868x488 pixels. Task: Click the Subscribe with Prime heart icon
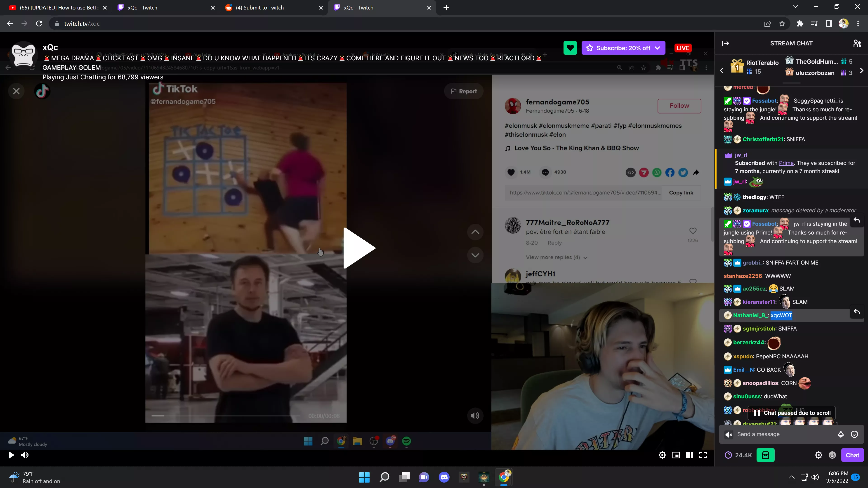click(570, 48)
